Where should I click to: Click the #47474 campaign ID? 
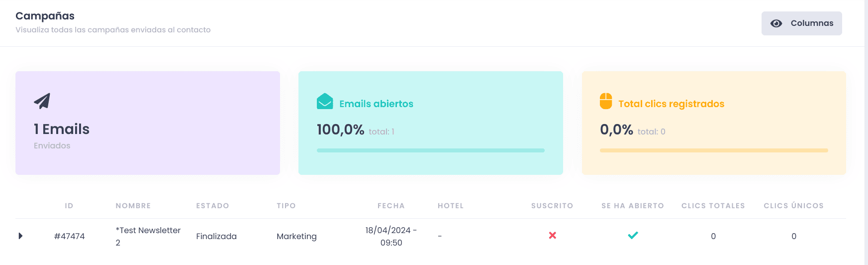pos(69,236)
